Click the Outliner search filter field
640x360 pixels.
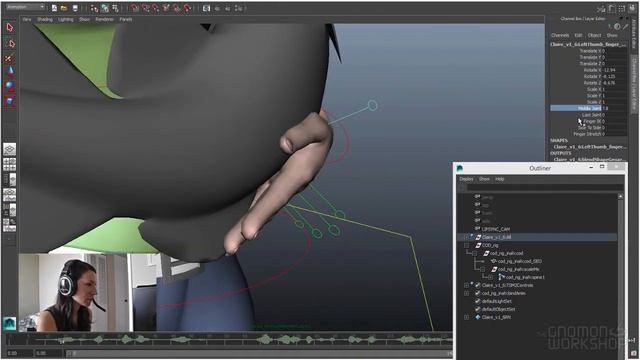click(x=545, y=188)
